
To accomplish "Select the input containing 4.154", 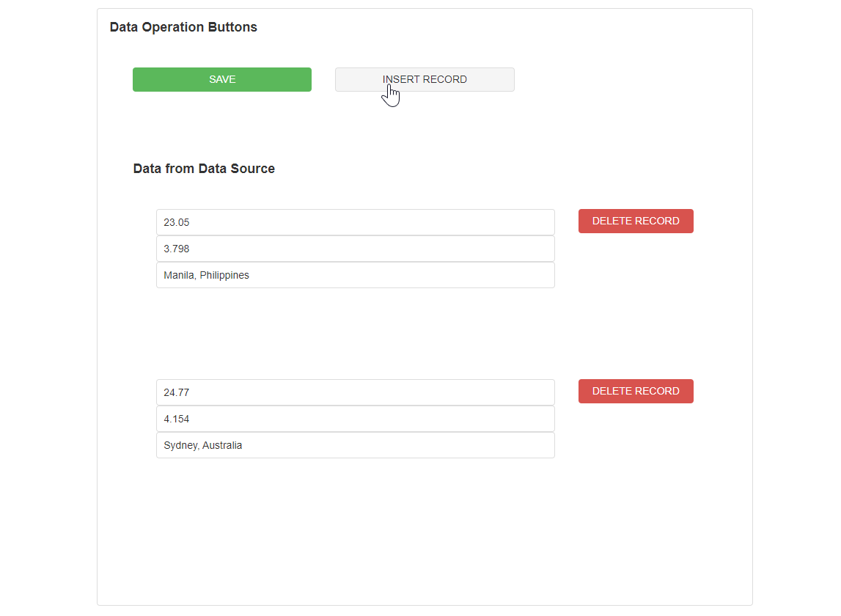I will coord(355,419).
